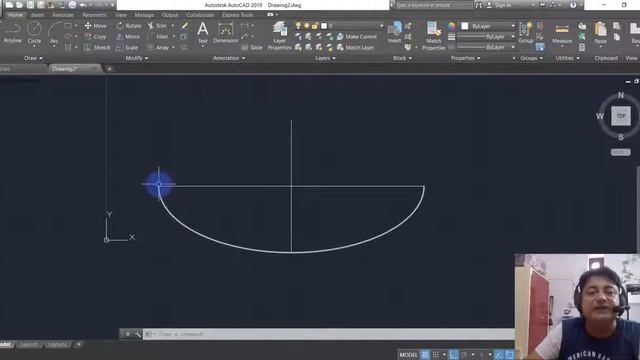640x360 pixels.
Task: Click the Measure tool
Action: [562, 33]
